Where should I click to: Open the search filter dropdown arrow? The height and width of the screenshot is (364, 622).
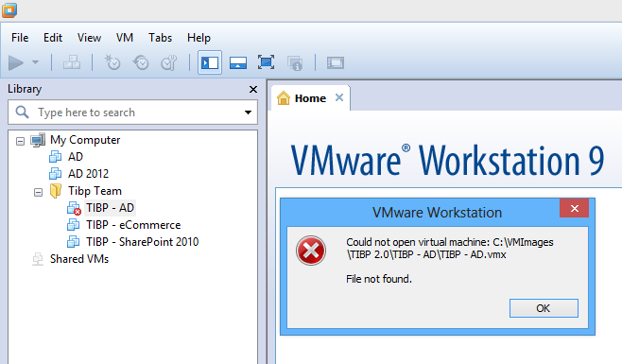coord(248,113)
